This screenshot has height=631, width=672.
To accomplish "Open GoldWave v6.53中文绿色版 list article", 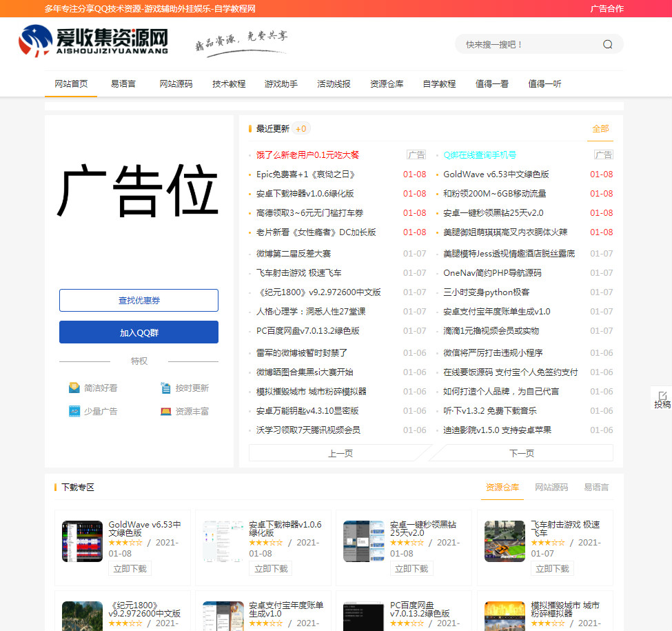I will [x=496, y=174].
